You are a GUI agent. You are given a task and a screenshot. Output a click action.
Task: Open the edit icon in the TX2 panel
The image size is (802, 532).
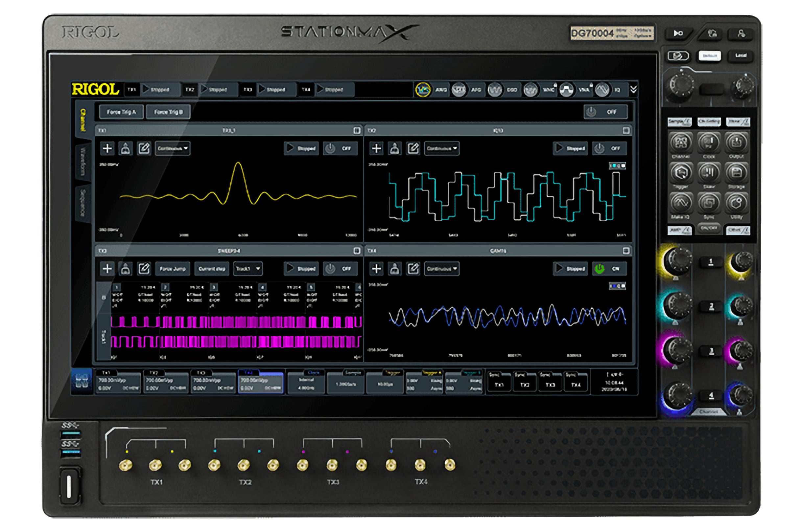tap(413, 148)
